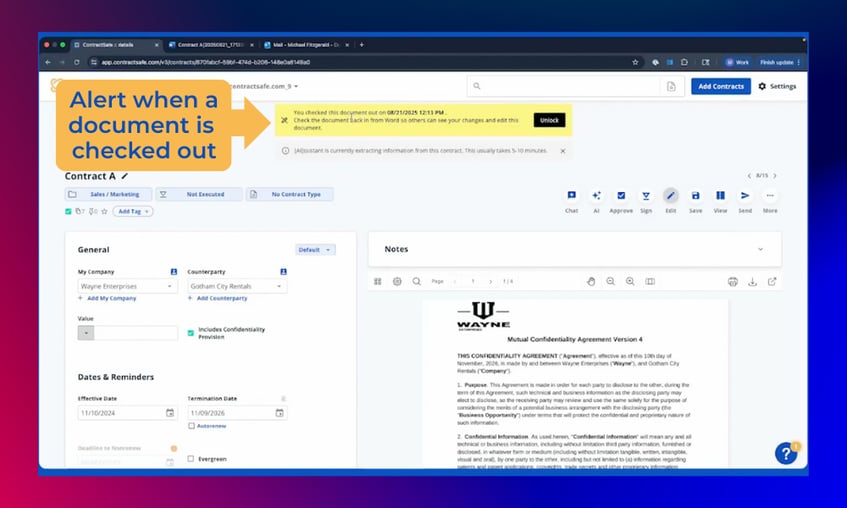This screenshot has width=847, height=508.
Task: Open My Company contact card icon
Action: 173,272
